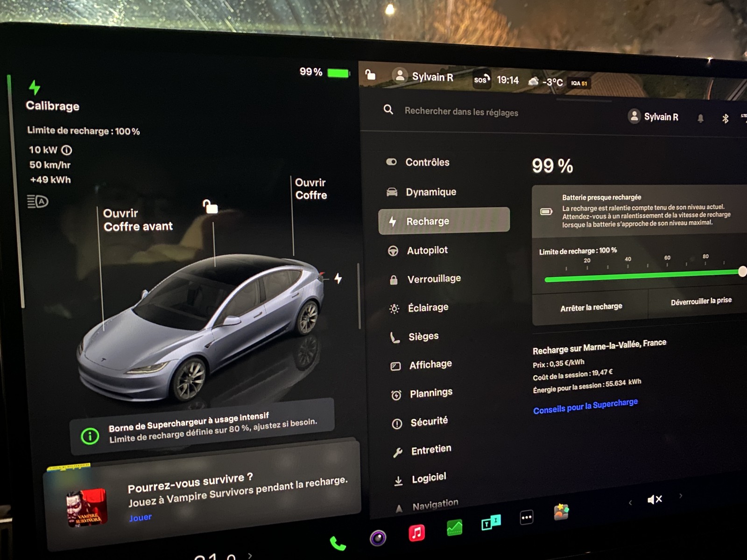Image resolution: width=747 pixels, height=560 pixels.
Task: Tap 'Énergie pour la session : 55.634 kWh'
Action: (x=587, y=386)
